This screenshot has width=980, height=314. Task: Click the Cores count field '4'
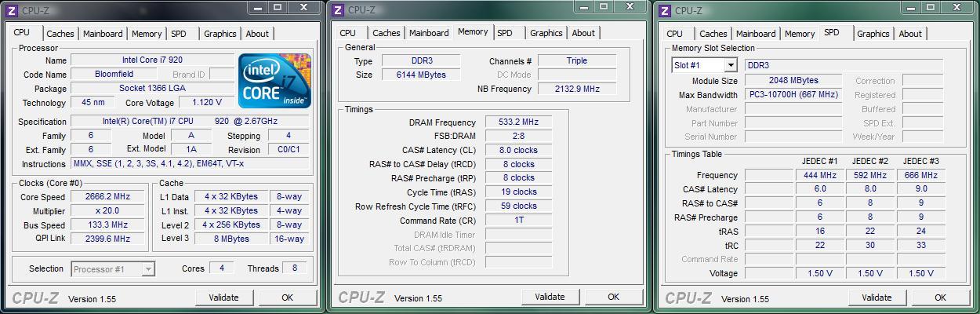[x=221, y=268]
